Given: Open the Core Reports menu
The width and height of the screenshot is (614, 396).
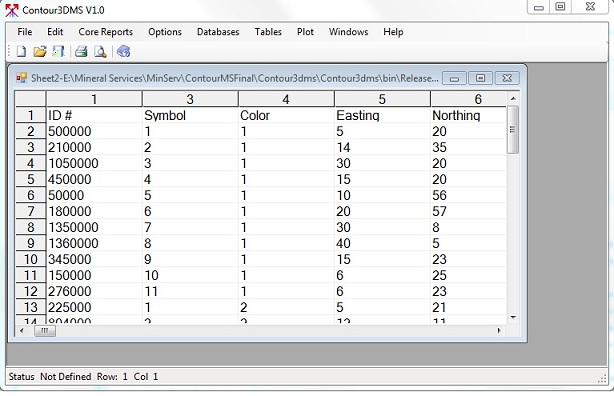Looking at the screenshot, I should (x=105, y=32).
